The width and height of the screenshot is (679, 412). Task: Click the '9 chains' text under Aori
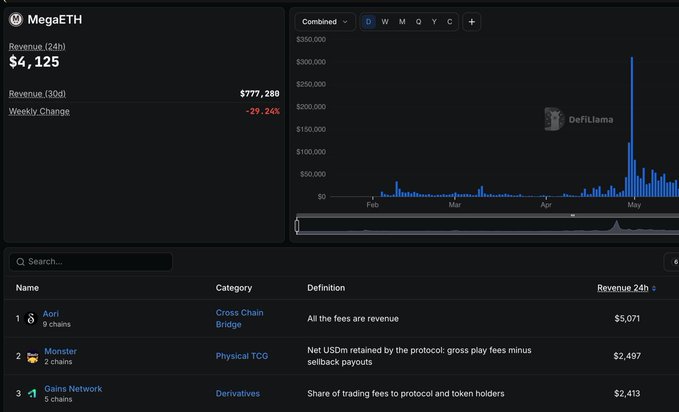[56, 324]
